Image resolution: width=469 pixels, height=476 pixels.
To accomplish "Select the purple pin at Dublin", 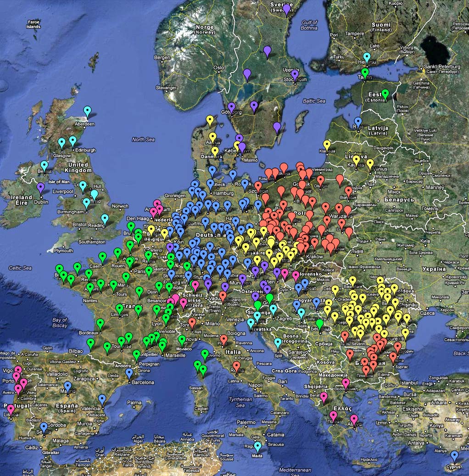I will (x=40, y=188).
